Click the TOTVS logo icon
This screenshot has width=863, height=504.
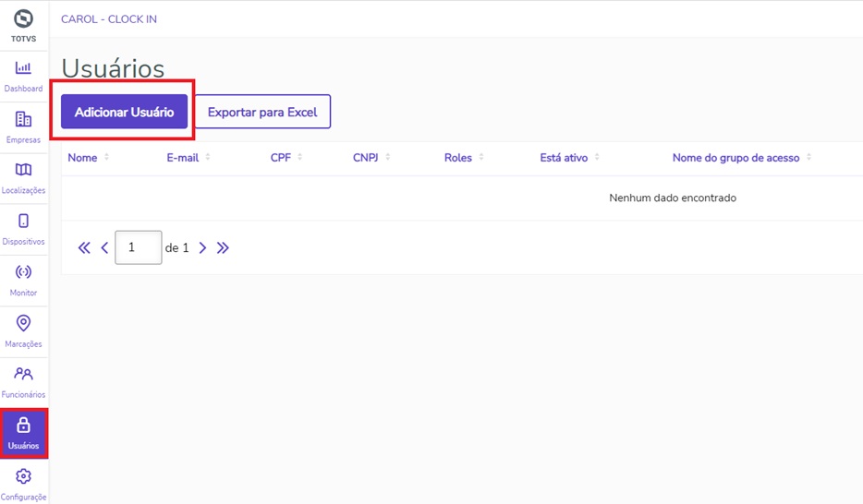pos(23,18)
